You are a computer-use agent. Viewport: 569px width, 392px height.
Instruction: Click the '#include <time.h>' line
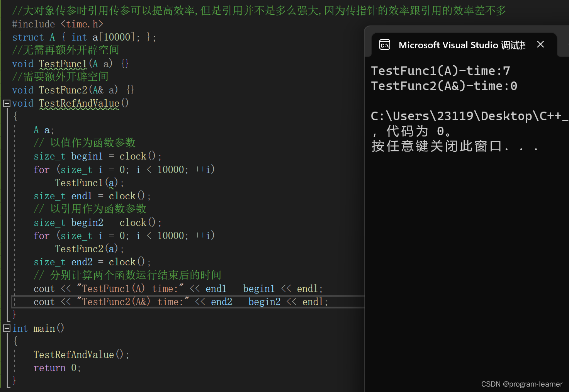tap(58, 24)
